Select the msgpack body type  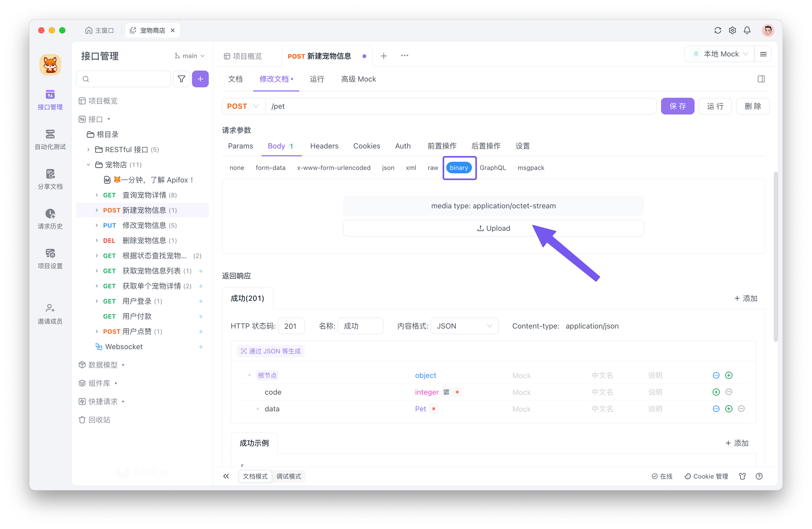[x=531, y=168]
